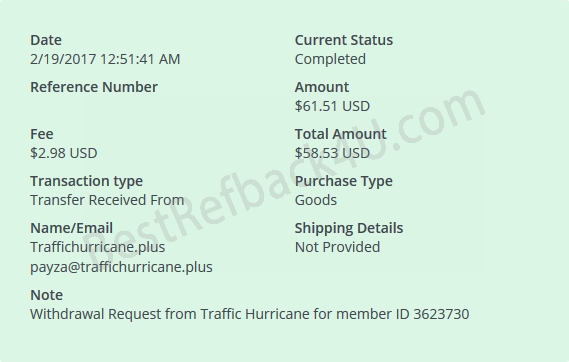The image size is (569, 362).
Task: Click the Shipping Details heading
Action: 349,228
